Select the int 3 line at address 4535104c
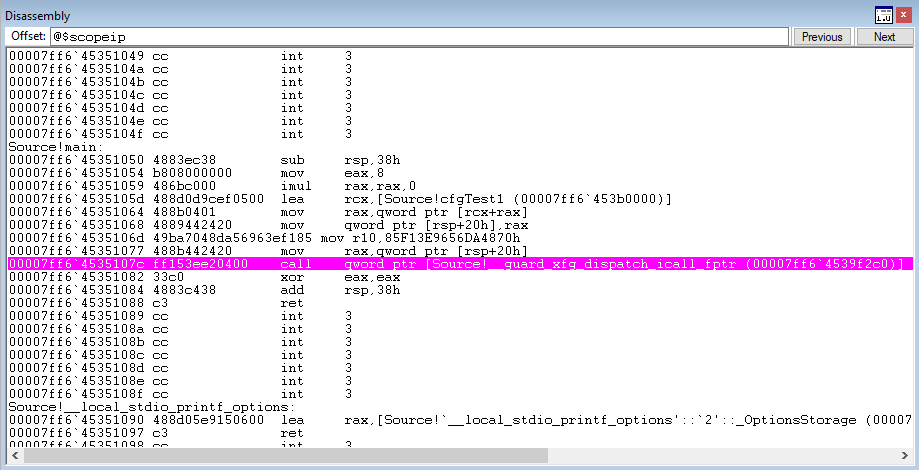This screenshot has width=919, height=470. (x=181, y=95)
